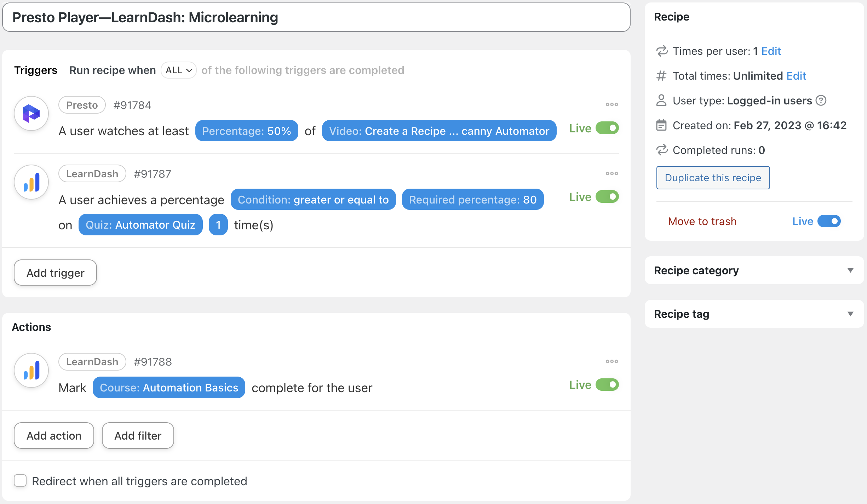Click the Presto integration label
The width and height of the screenshot is (867, 504).
click(x=82, y=105)
